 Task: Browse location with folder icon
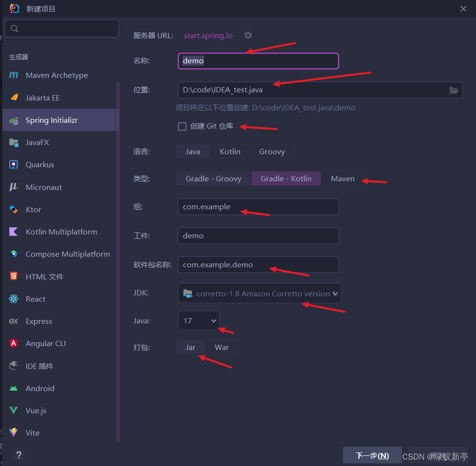pyautogui.click(x=454, y=90)
